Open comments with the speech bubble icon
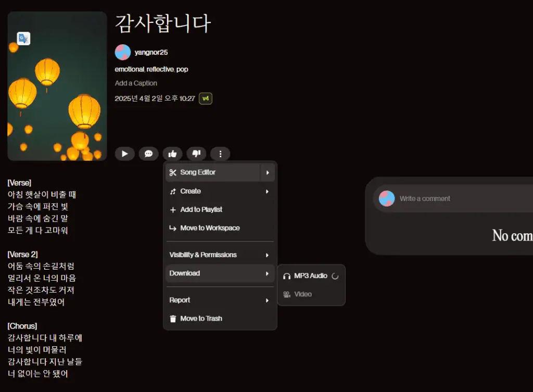The height and width of the screenshot is (392, 533). coord(148,154)
